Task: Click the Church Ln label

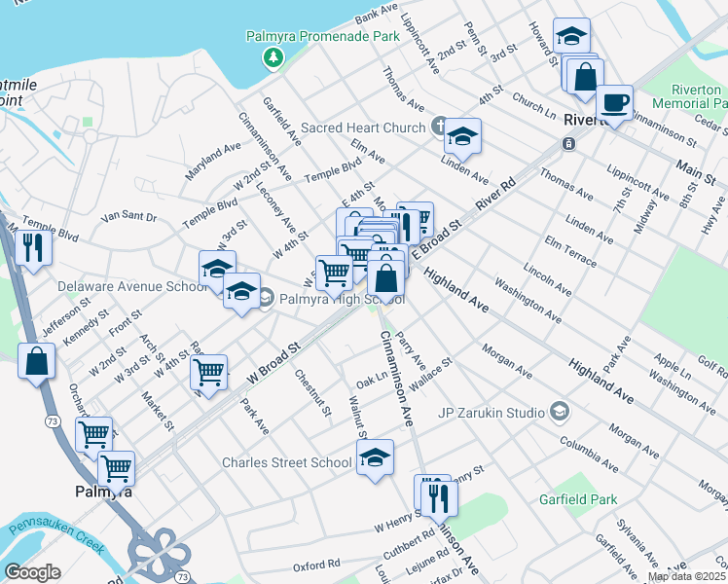Action: pos(534,105)
